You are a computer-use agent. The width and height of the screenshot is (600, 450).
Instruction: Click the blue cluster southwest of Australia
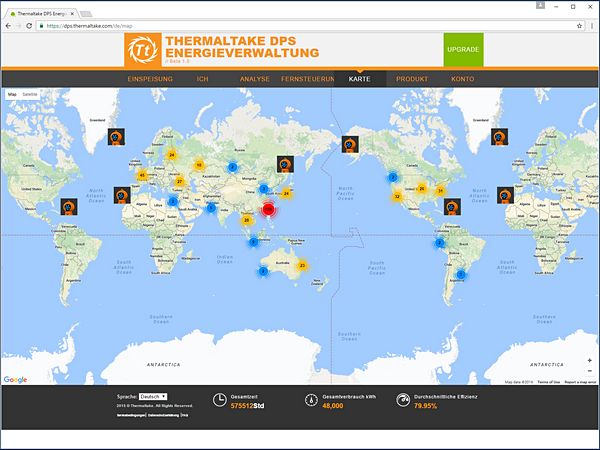(x=263, y=271)
